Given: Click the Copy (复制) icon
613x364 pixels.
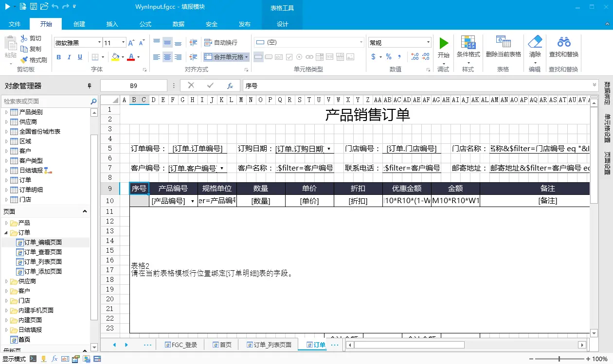Looking at the screenshot, I should pyautogui.click(x=24, y=49).
